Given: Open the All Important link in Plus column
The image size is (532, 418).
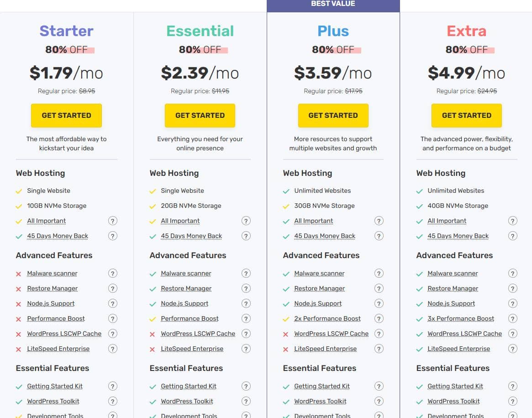Looking at the screenshot, I should point(313,221).
